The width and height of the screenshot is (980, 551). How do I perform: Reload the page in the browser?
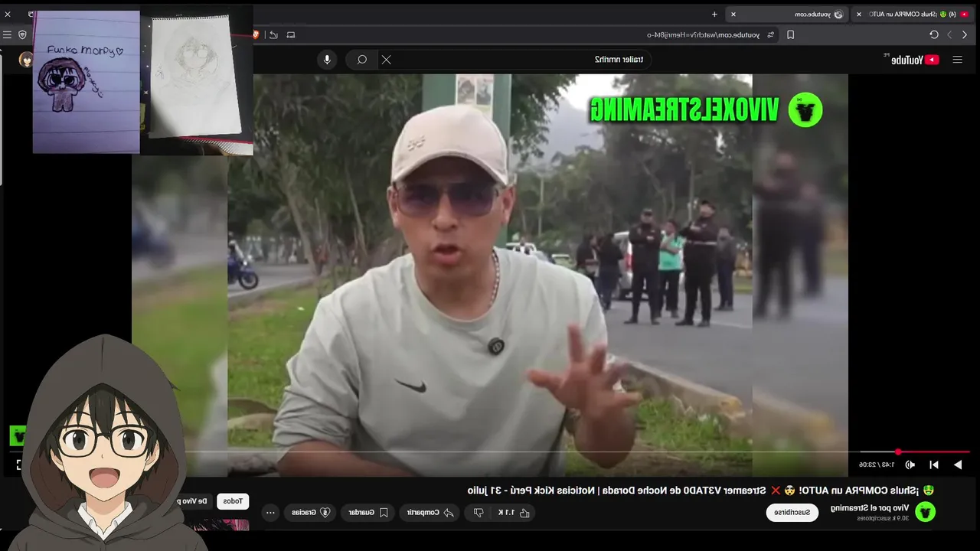pyautogui.click(x=934, y=34)
